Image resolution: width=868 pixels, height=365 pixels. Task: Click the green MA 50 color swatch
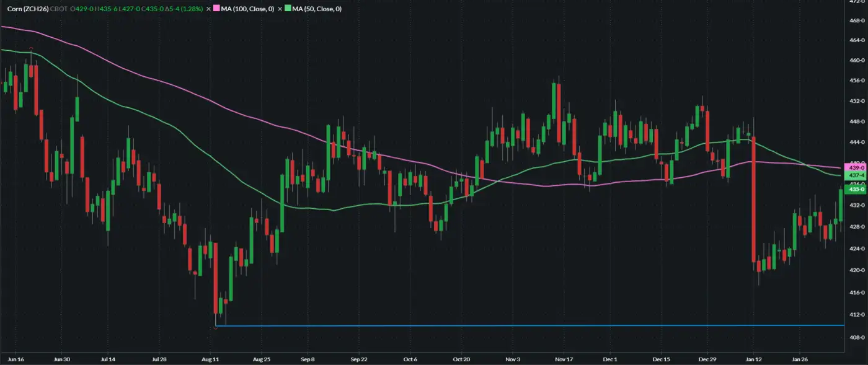[x=288, y=9]
